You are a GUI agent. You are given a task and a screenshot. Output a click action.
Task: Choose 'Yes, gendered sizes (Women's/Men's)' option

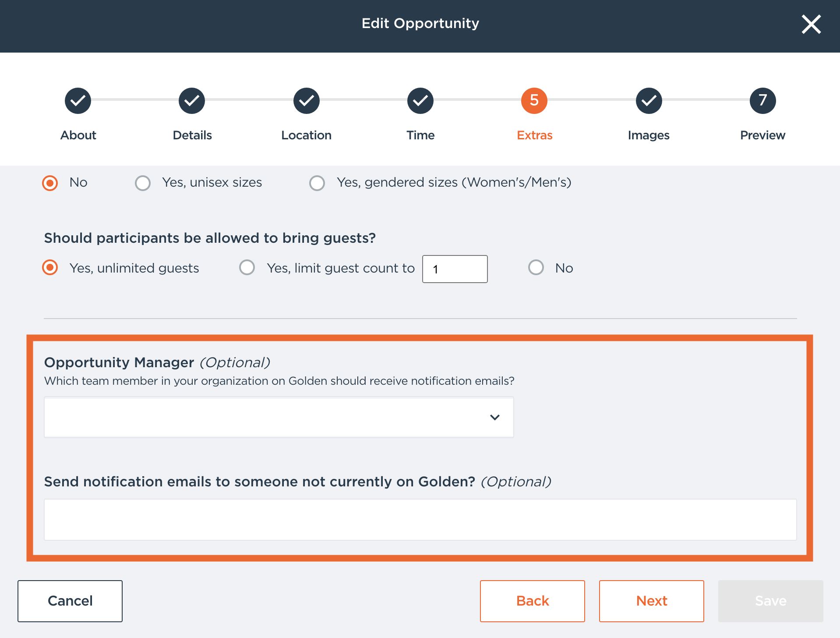pyautogui.click(x=317, y=183)
